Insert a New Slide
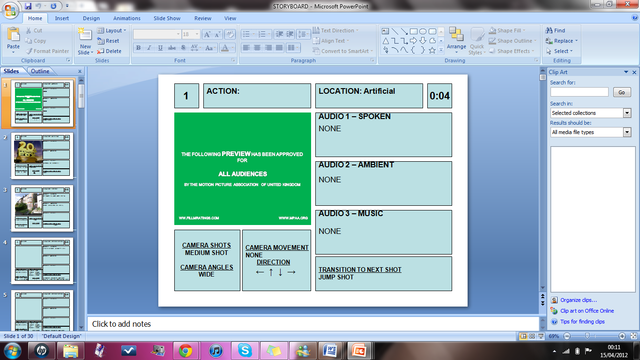The height and width of the screenshot is (360, 640). [85, 41]
